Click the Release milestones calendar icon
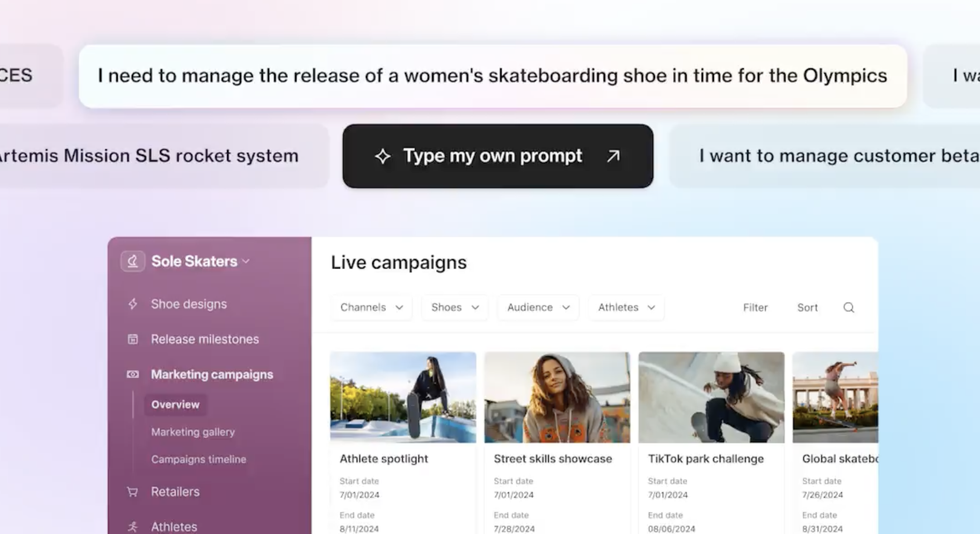Viewport: 980px width, 534px height. click(132, 339)
